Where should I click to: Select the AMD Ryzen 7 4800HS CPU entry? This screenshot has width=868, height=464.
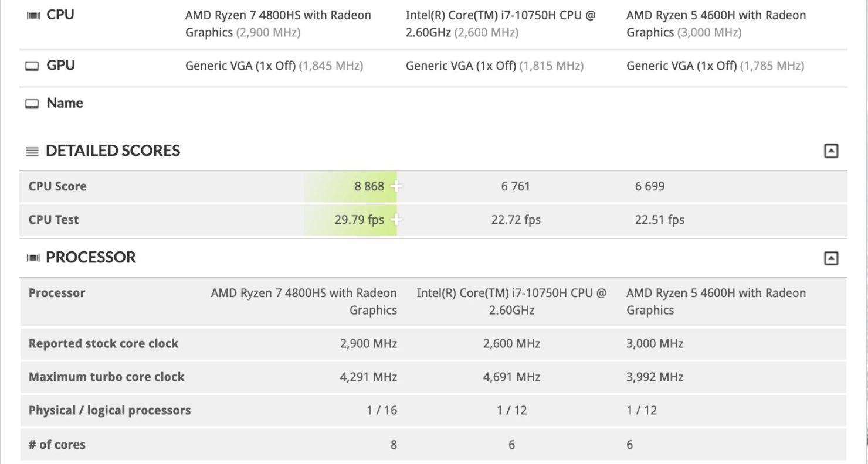[x=278, y=24]
